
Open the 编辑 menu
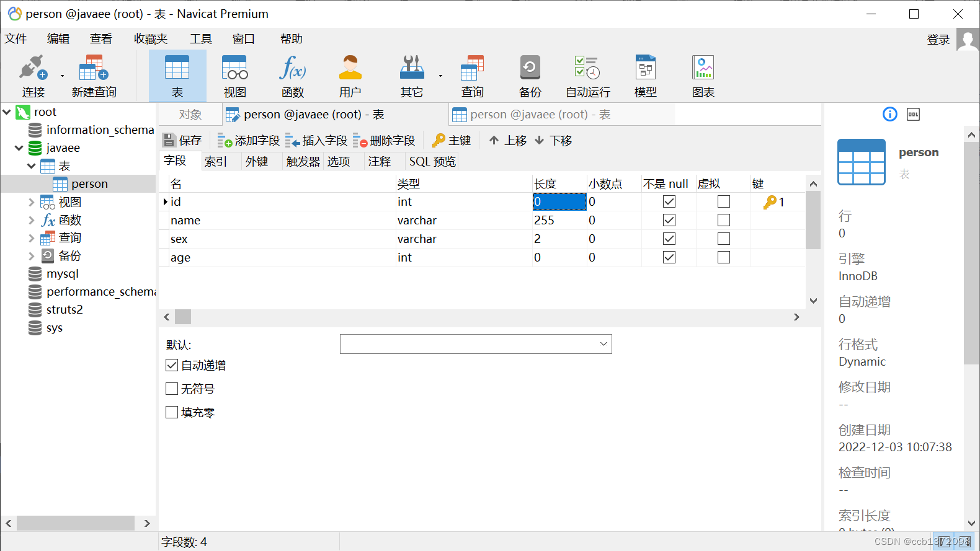[x=58, y=39]
